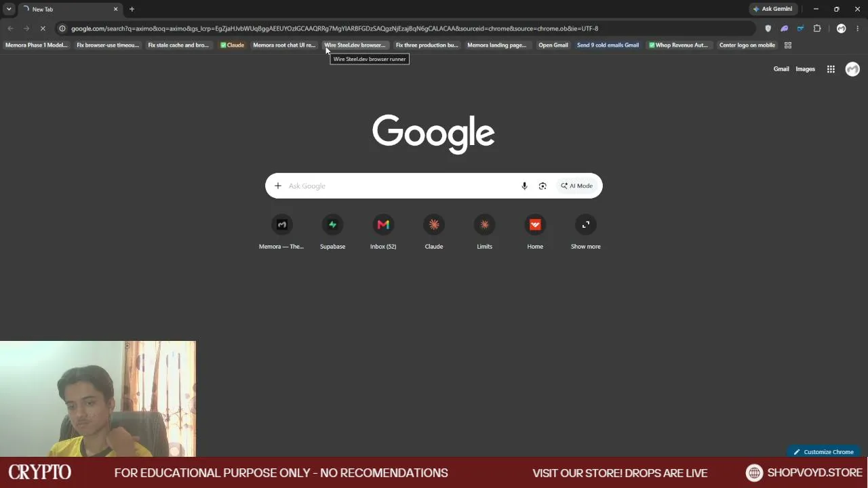Image resolution: width=868 pixels, height=488 pixels.
Task: Open the Chrome profile avatar
Action: tap(841, 28)
